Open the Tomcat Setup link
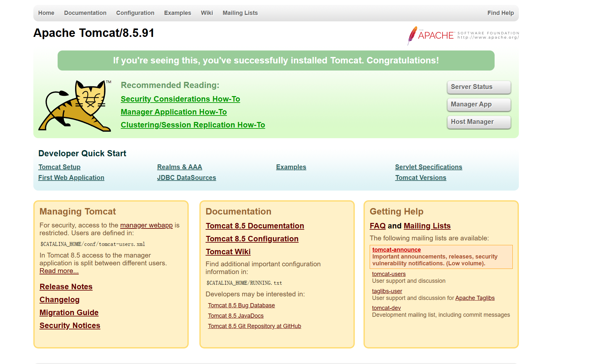Screen dimensions: 593x364 click(x=59, y=167)
